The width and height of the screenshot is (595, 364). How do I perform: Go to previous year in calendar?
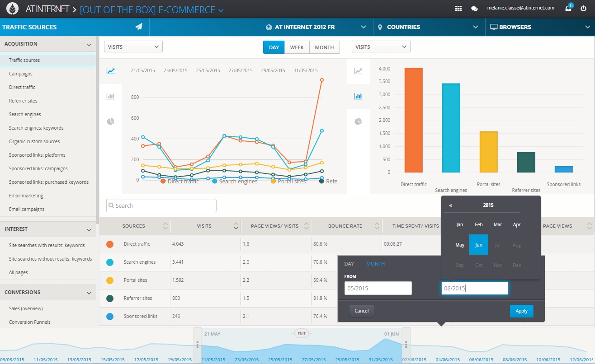[451, 205]
